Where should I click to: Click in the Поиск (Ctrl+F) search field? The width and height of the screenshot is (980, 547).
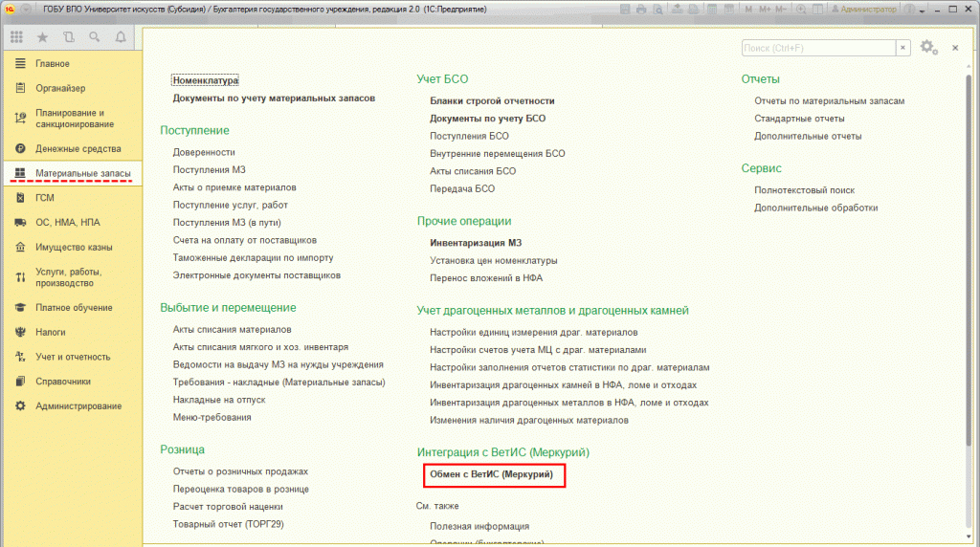pyautogui.click(x=817, y=47)
